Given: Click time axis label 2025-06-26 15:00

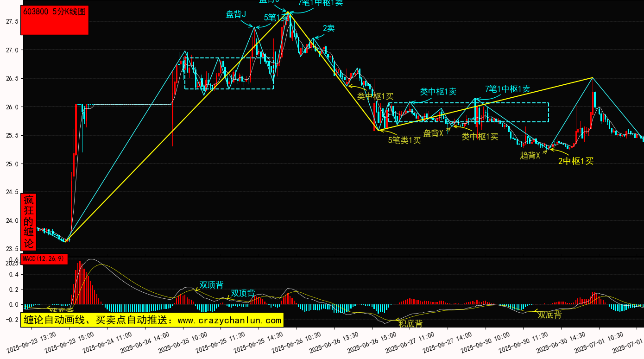Looking at the screenshot, I should [x=373, y=342].
